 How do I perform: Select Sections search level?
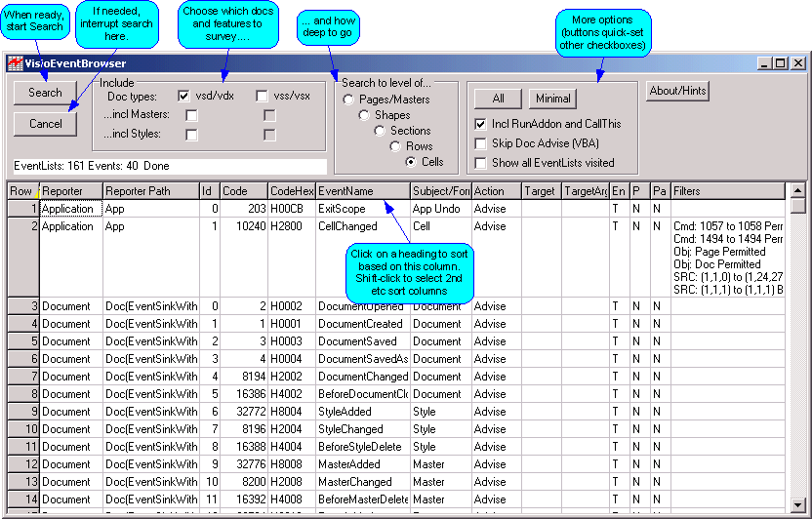click(380, 131)
